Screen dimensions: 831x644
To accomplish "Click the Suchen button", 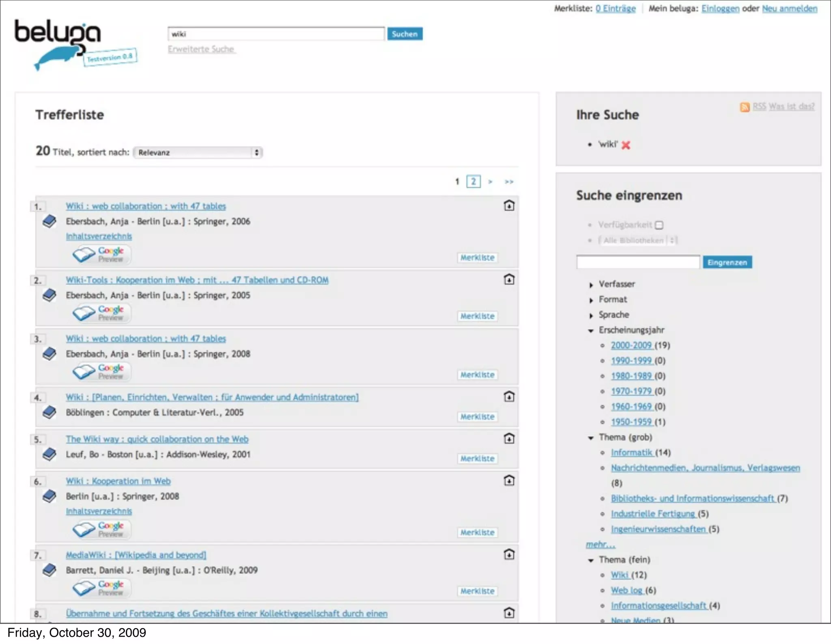I will click(405, 34).
